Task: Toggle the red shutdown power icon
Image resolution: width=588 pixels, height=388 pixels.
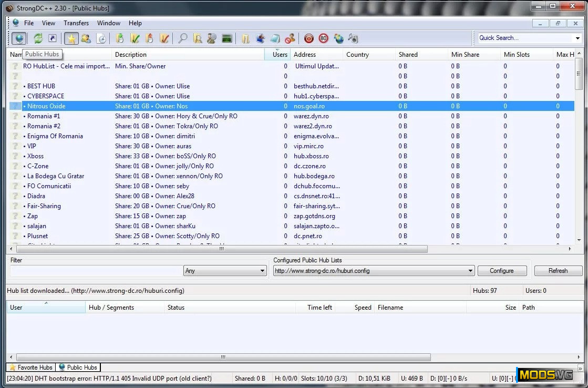Action: point(308,38)
